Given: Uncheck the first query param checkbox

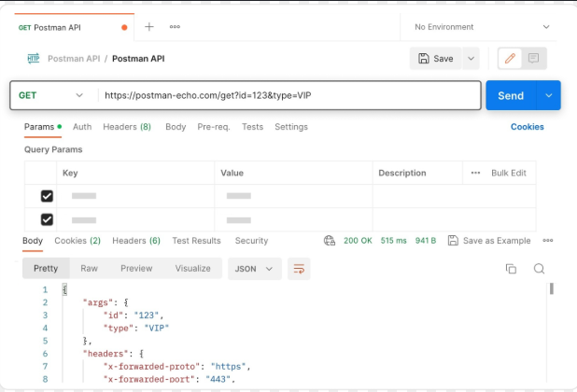Looking at the screenshot, I should click(x=47, y=196).
